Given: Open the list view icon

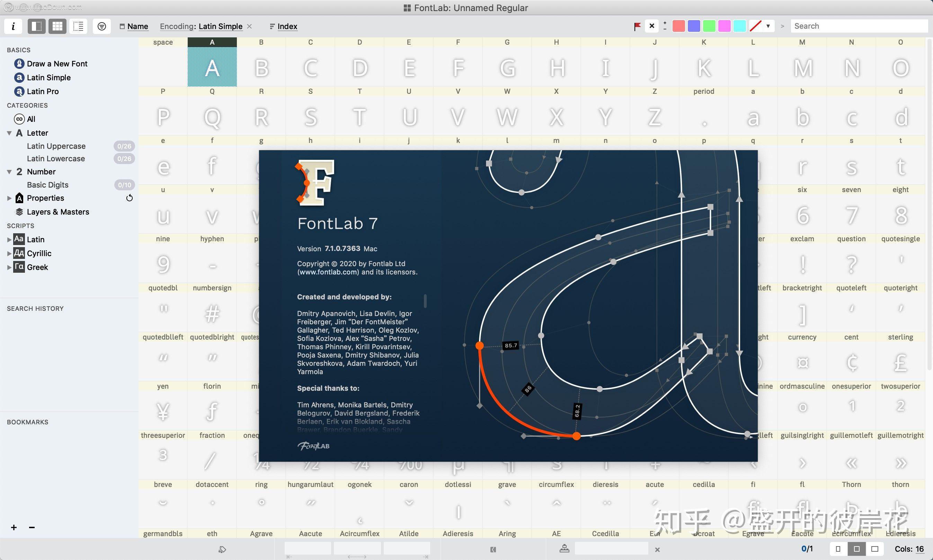Looking at the screenshot, I should (78, 26).
